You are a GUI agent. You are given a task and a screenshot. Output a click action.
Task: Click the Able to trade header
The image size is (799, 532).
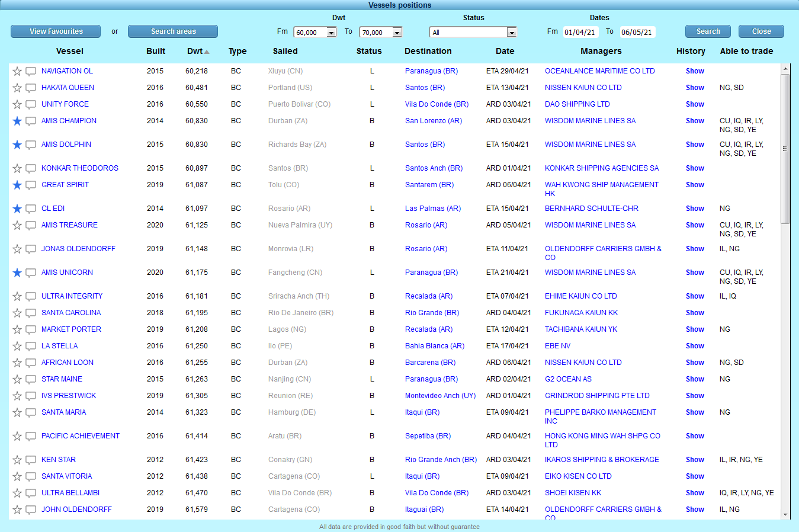[746, 52]
